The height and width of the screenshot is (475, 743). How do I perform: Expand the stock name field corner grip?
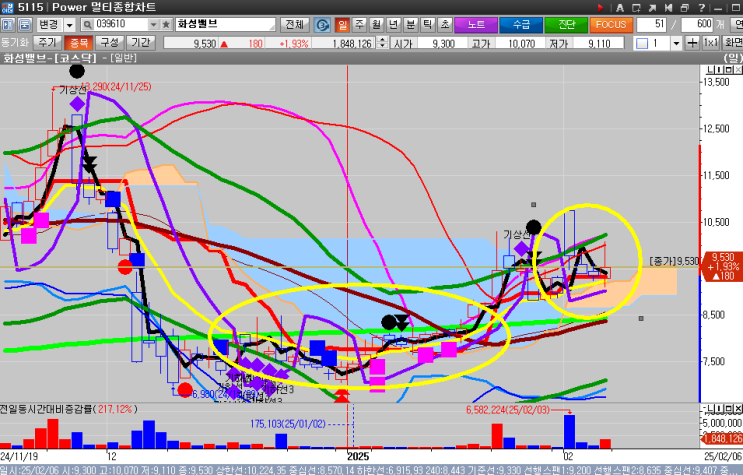pos(272,27)
